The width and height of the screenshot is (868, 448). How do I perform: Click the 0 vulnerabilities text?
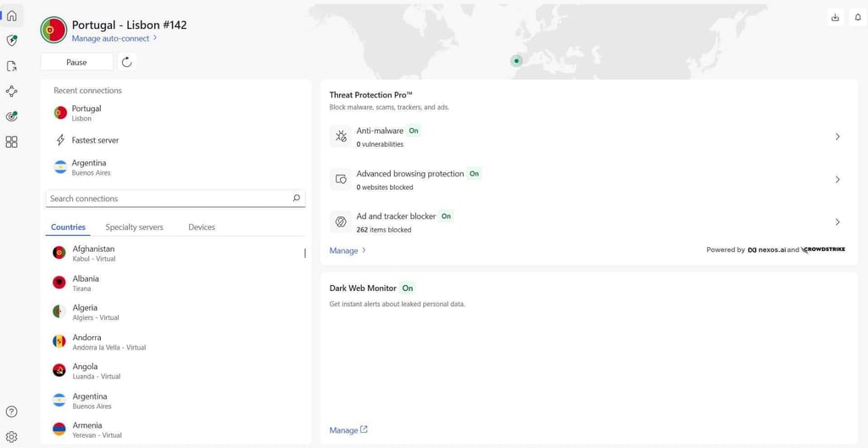tap(380, 144)
